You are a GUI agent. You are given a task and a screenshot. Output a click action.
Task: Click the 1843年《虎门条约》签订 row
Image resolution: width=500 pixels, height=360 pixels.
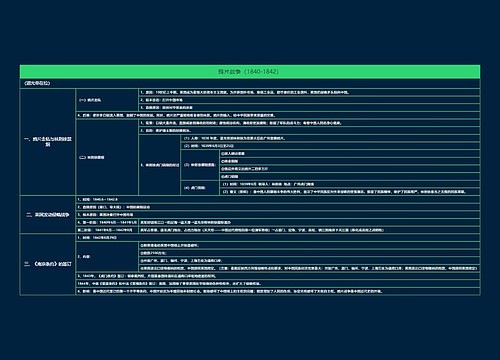coord(278,276)
